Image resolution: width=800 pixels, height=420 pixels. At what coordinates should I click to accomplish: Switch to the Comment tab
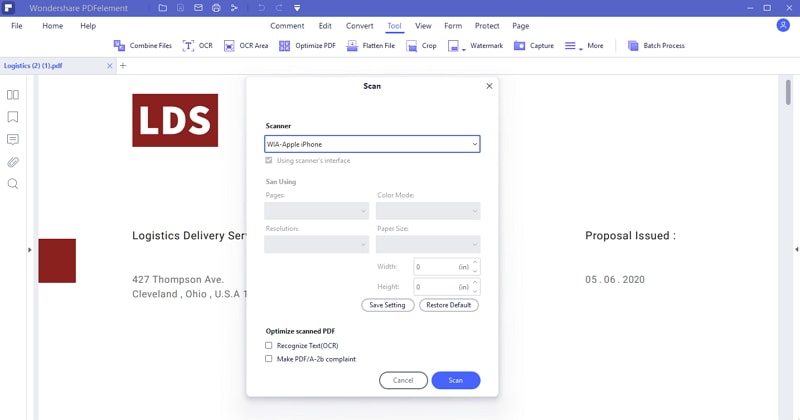287,26
